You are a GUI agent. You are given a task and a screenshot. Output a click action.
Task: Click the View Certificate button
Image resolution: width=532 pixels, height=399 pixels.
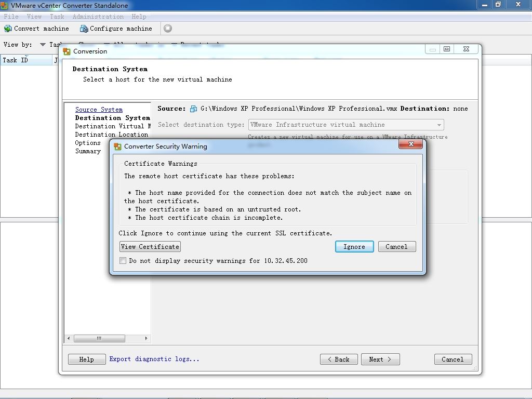click(x=150, y=247)
